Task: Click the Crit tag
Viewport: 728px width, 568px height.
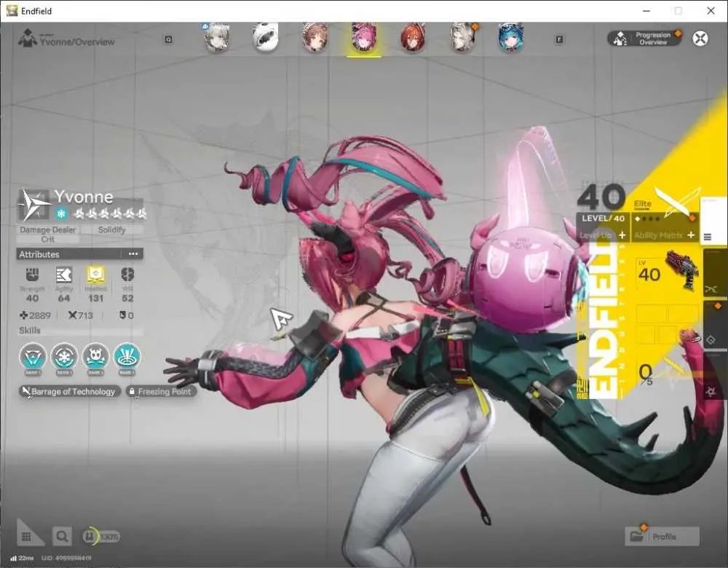Action: 47,239
